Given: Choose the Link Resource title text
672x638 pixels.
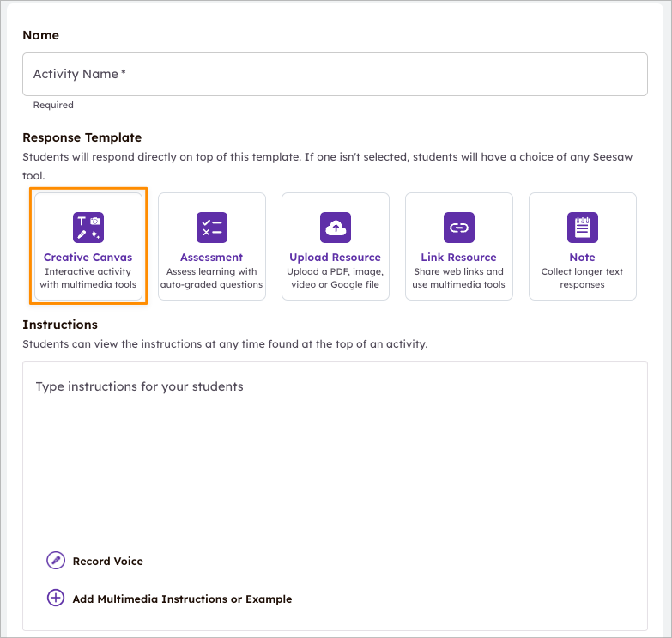Looking at the screenshot, I should click(458, 258).
